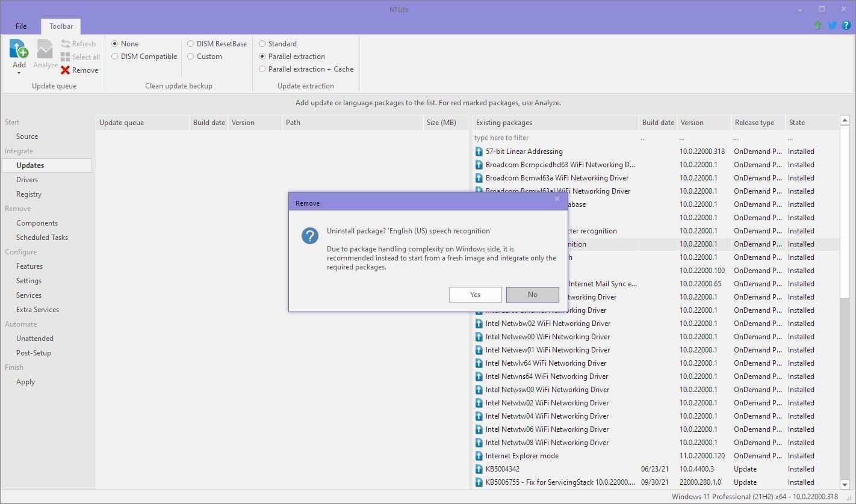Sort by Update queue column header
Screen dimensions: 856x504
pyautogui.click(x=142, y=123)
